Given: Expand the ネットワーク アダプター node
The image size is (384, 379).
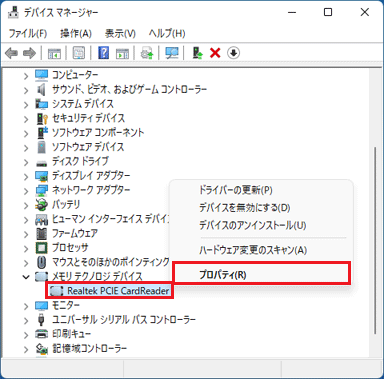Looking at the screenshot, I should click(x=26, y=191).
